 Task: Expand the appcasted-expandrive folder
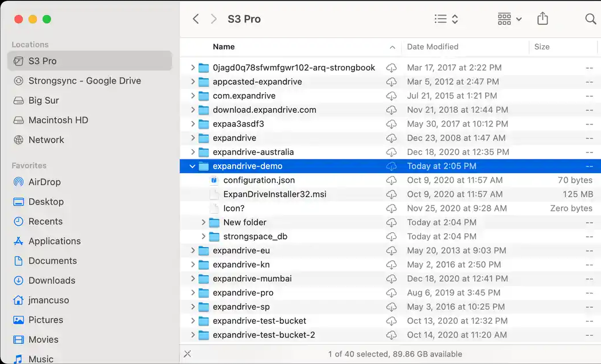pos(193,81)
